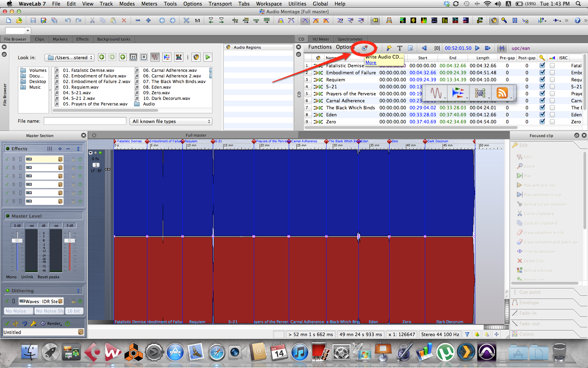Click the Open file folder icon
Screen dimensions: 588x368
(x=19, y=21)
